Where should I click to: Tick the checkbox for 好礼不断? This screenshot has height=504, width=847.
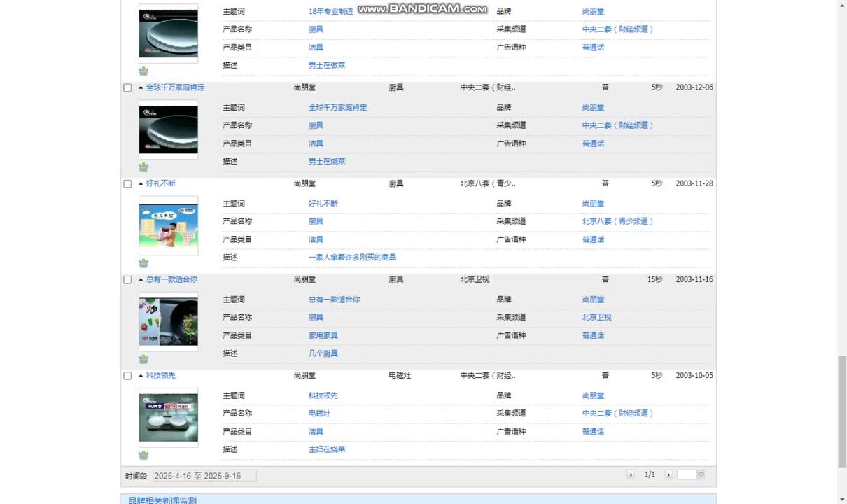pos(127,184)
